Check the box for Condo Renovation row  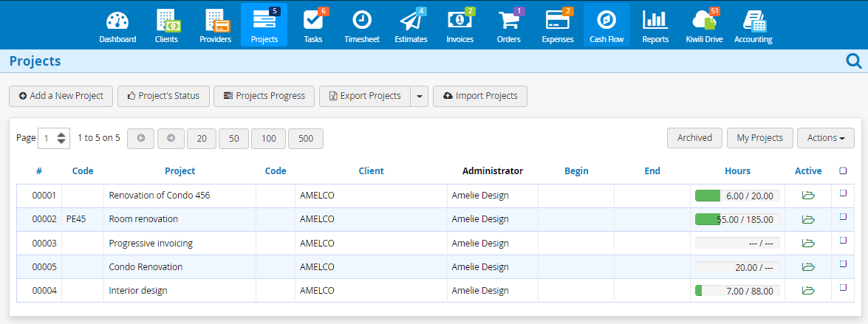coord(843,264)
